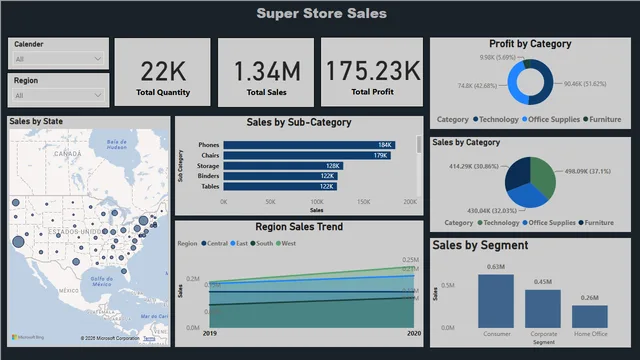The height and width of the screenshot is (360, 640).
Task: Select the Total Sales 1.34M card
Action: pyautogui.click(x=266, y=72)
